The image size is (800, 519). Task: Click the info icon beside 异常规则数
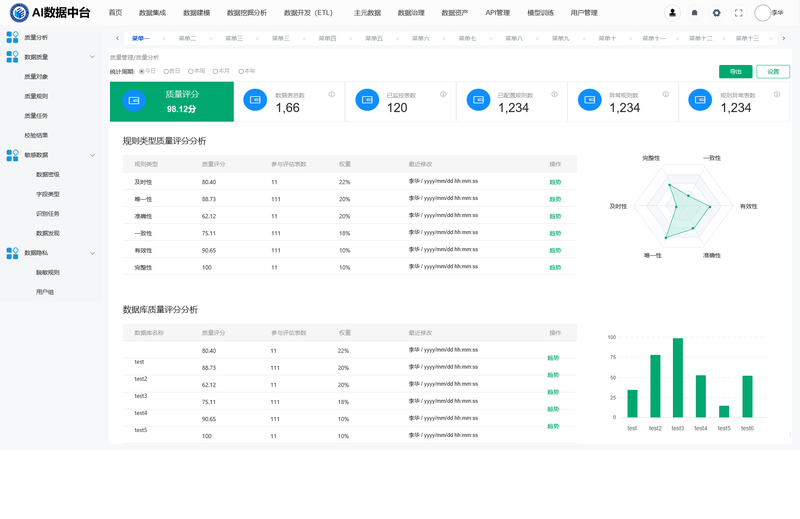666,95
